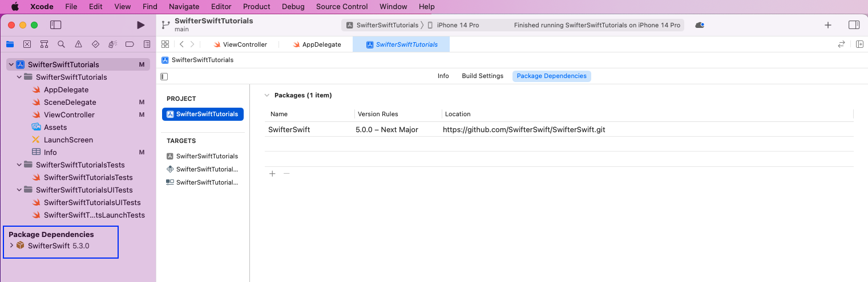Go forward with the right chevron
Viewport: 868px width, 282px height.
[193, 44]
